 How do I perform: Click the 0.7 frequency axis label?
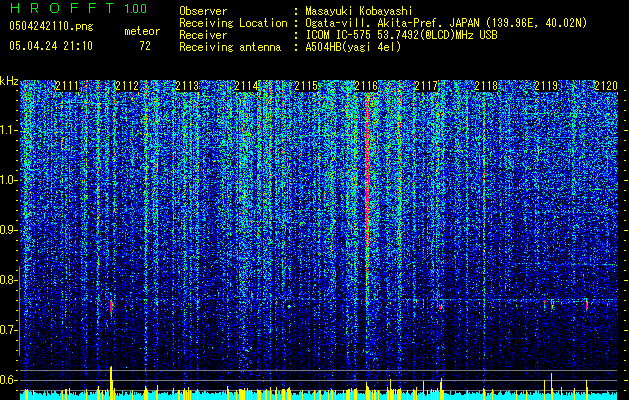(x=9, y=330)
